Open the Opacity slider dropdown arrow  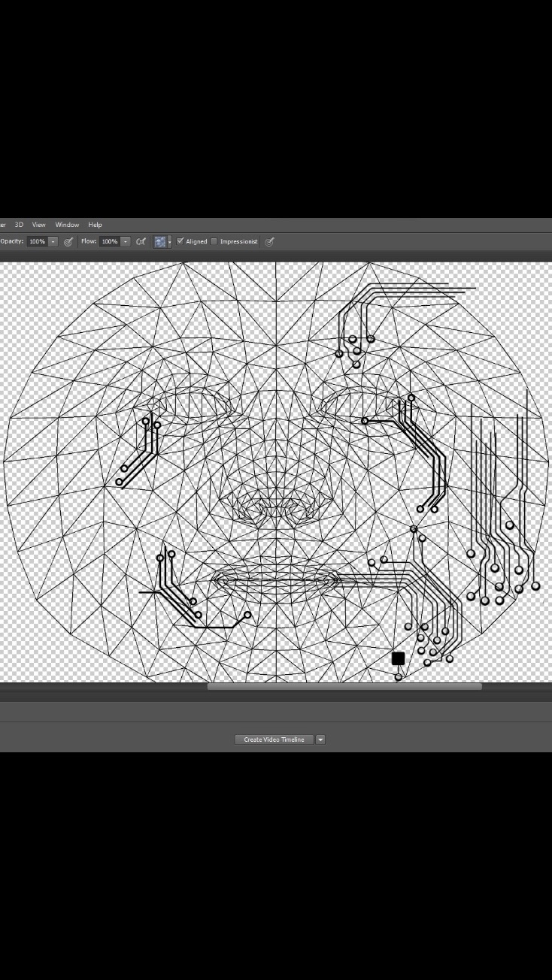(53, 242)
